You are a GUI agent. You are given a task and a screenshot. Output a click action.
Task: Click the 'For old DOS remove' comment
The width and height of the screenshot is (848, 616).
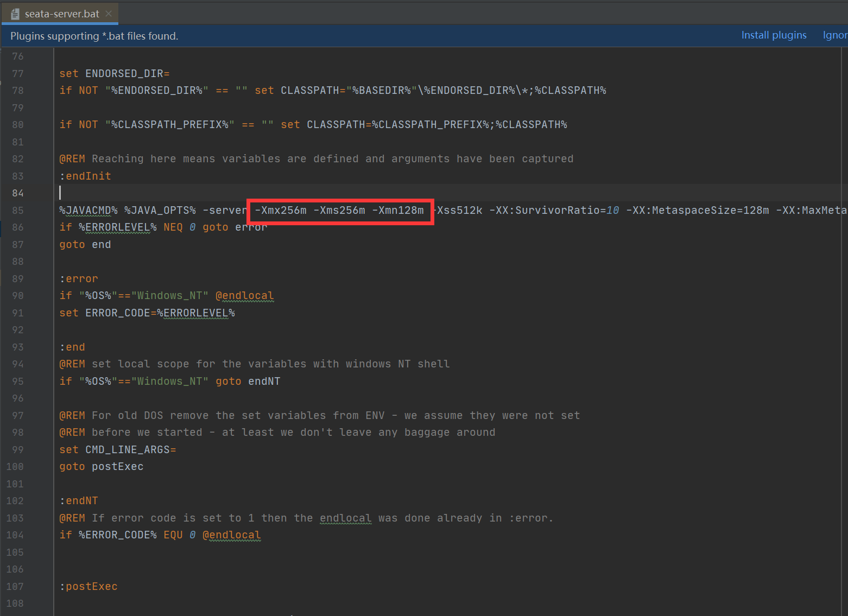(x=320, y=415)
